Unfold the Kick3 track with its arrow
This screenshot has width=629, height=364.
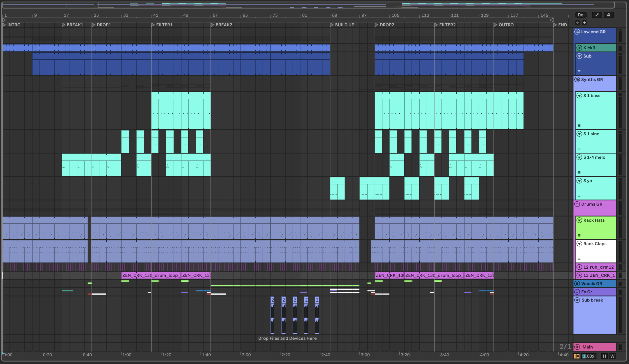point(579,48)
